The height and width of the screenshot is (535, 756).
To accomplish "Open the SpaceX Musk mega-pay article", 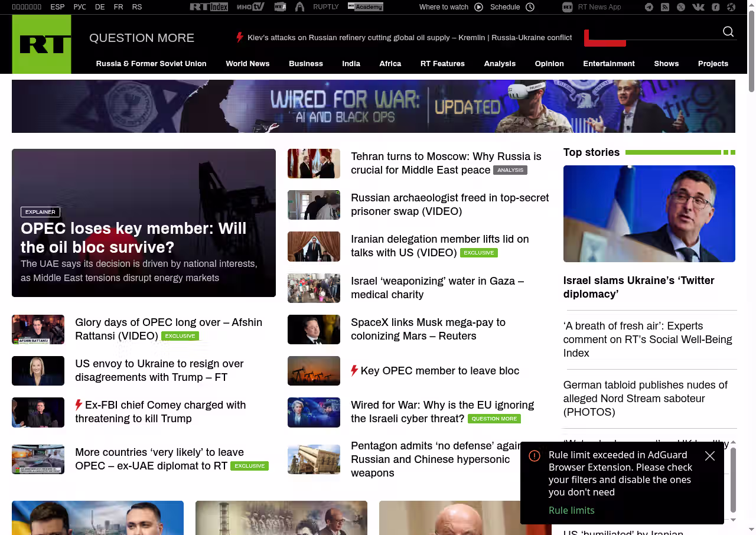I will 428,329.
